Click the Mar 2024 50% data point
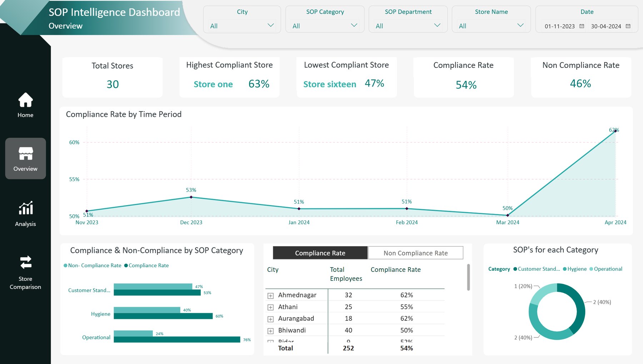Viewport: 643px width, 364px height. pos(508,215)
